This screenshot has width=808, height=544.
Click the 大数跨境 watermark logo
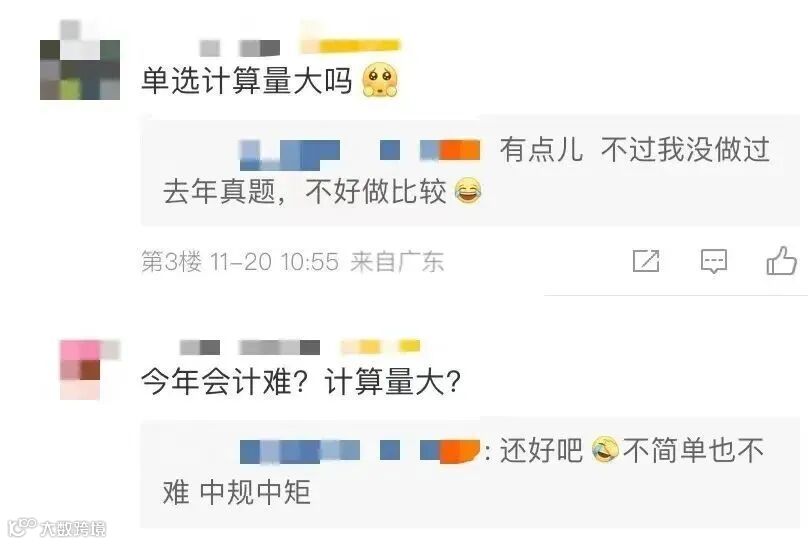coord(57,528)
